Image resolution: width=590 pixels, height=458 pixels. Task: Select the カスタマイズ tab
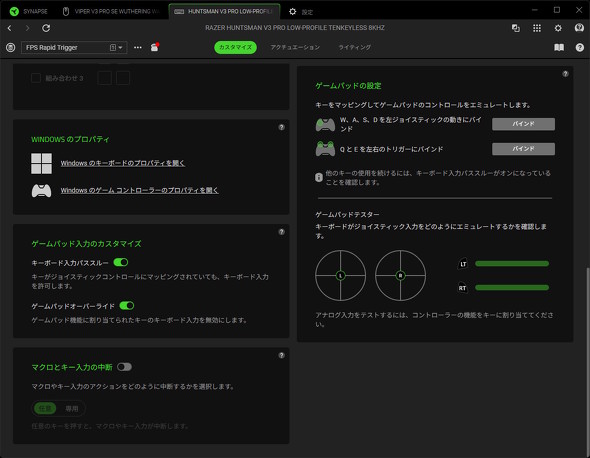click(236, 47)
